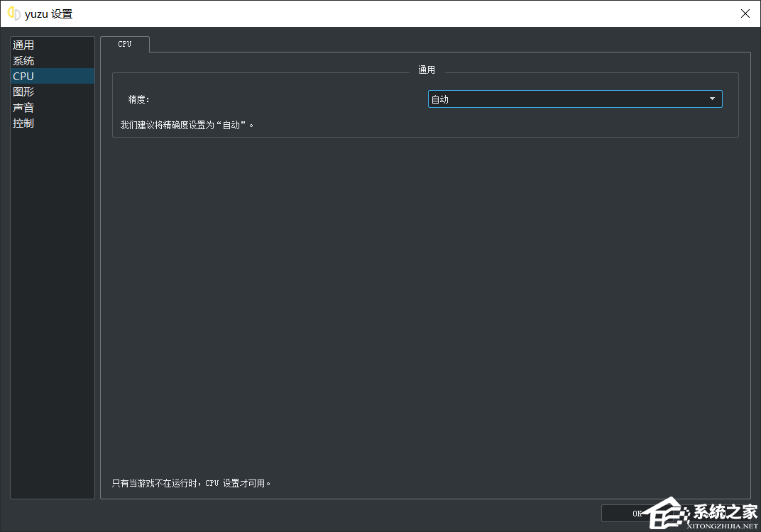Open the 图形 settings category

tap(53, 92)
